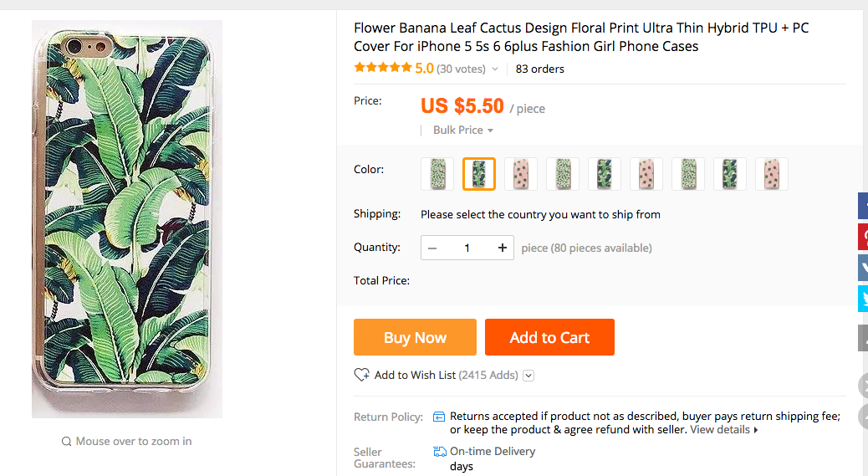Click the On-time Delivery truck icon

click(439, 452)
